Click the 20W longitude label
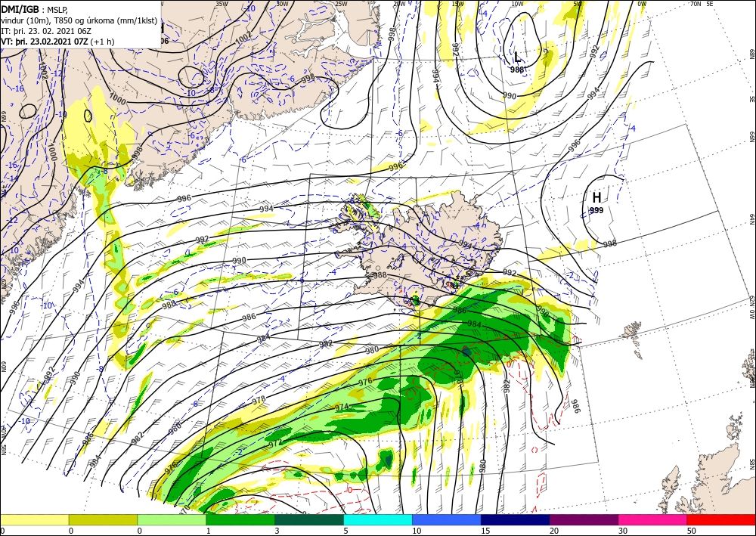The image size is (756, 536). pyautogui.click(x=399, y=3)
